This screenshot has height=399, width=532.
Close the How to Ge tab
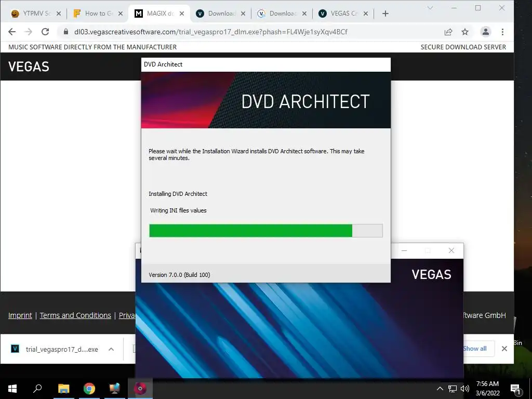[x=120, y=14]
